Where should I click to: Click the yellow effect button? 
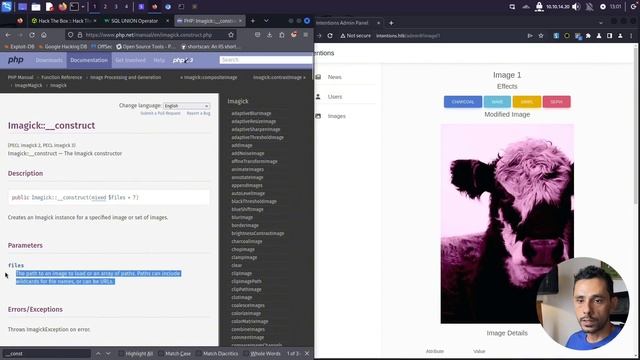[527, 102]
